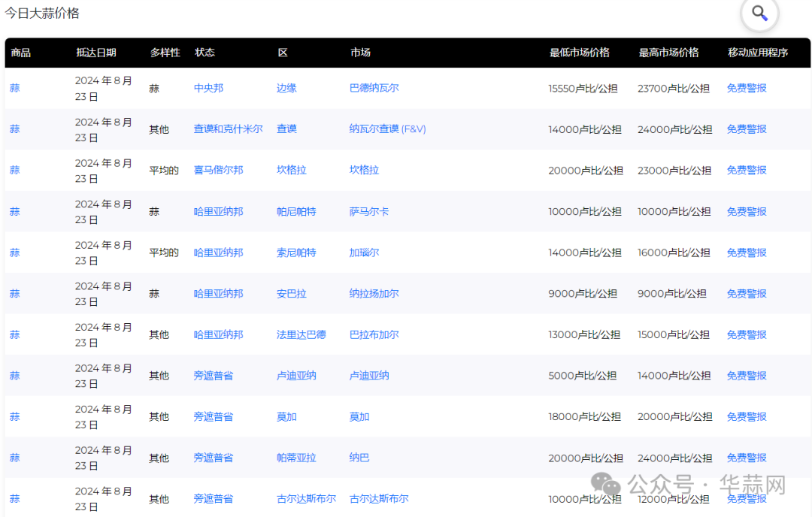The height and width of the screenshot is (517, 812).
Task: Click the 18000卢比/公担 minimum price
Action: click(x=584, y=416)
